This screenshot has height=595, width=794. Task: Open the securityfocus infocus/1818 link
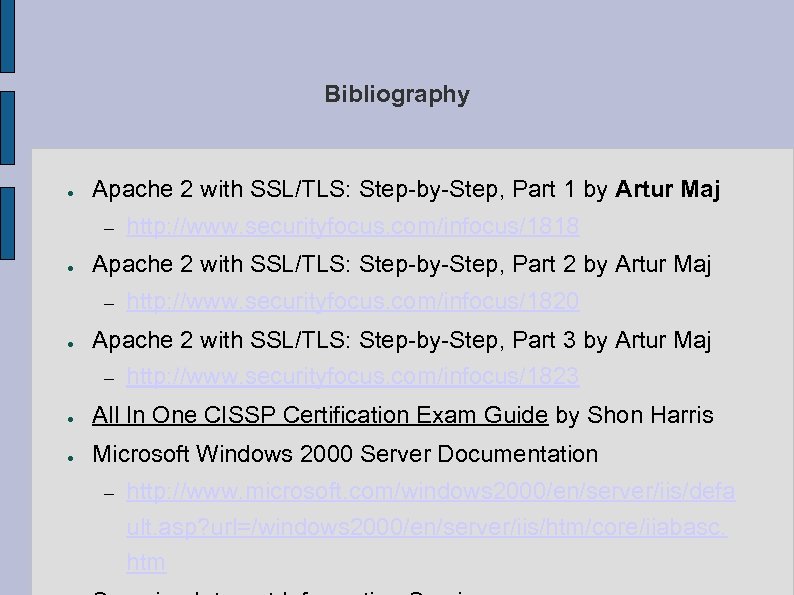coord(352,227)
